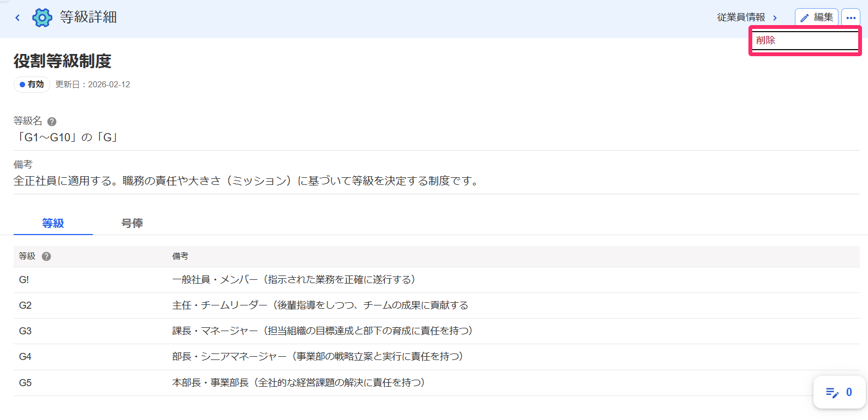Viewport: 868px width, 420px height.
Task: Go back using the left chevron arrow
Action: coord(17,17)
